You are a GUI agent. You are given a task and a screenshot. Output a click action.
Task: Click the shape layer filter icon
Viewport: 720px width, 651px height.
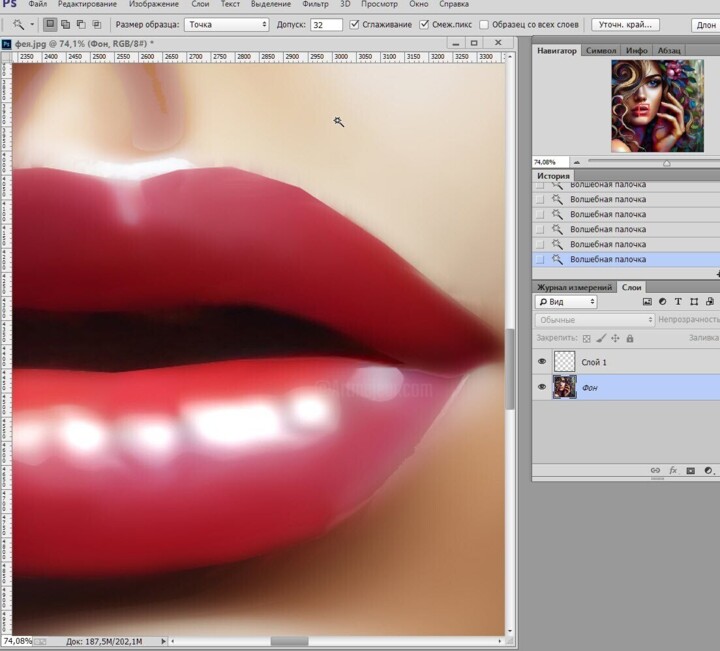coord(694,302)
